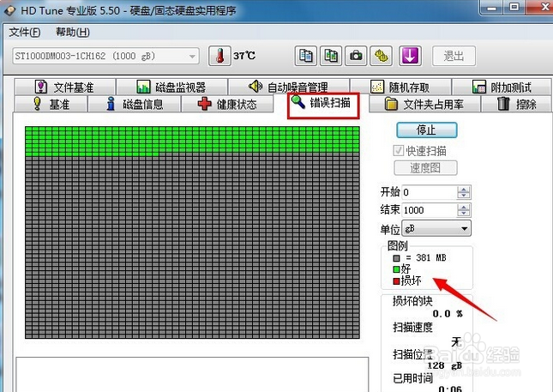Click the green 好 legend swatch
Viewport: 553px width, 392px height.
tap(396, 269)
